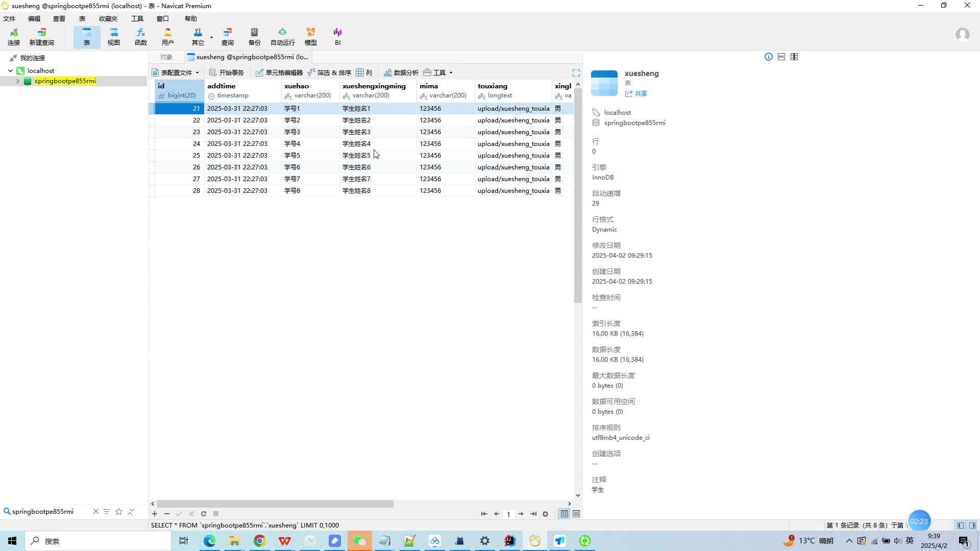
Task: Switch to the 对象 tab
Action: coord(166,57)
